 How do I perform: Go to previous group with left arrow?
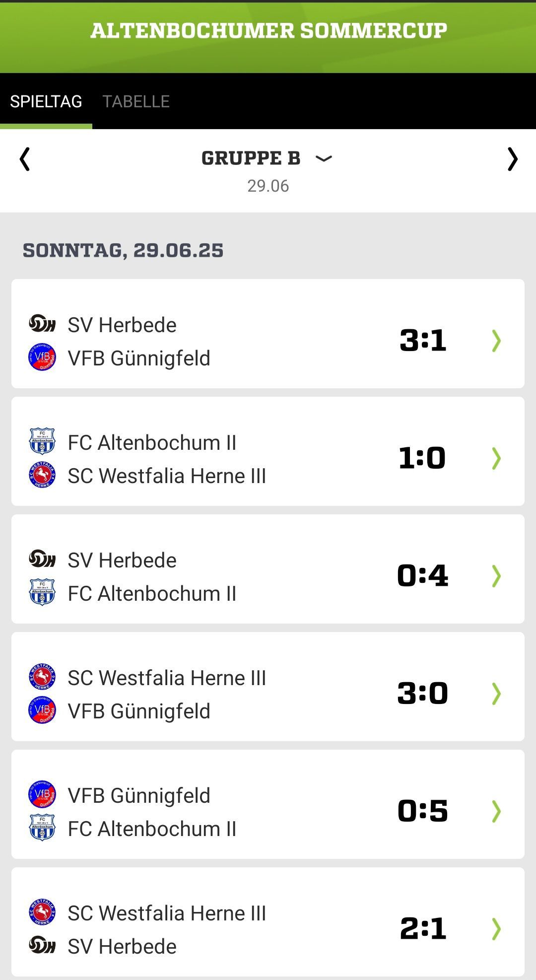pos(25,159)
